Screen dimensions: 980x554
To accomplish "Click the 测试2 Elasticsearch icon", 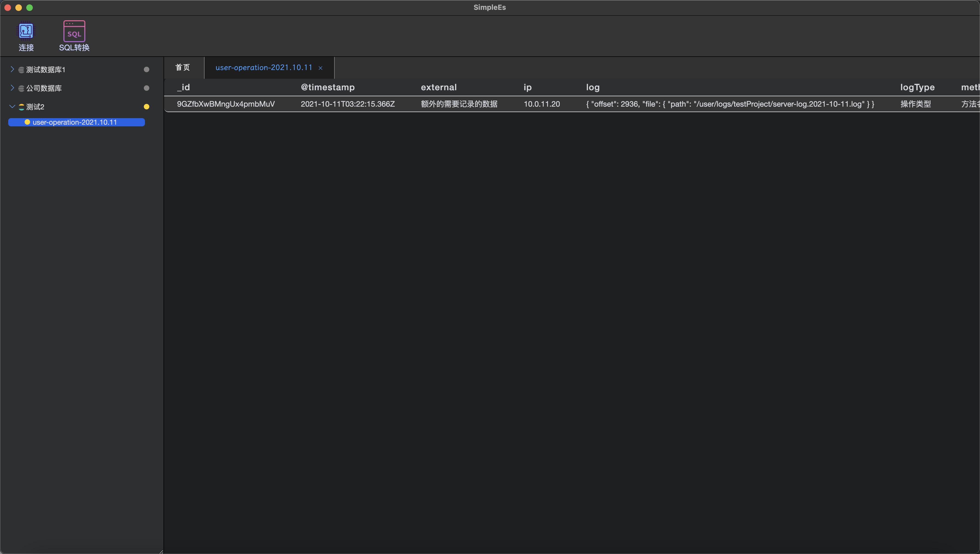I will (x=21, y=107).
